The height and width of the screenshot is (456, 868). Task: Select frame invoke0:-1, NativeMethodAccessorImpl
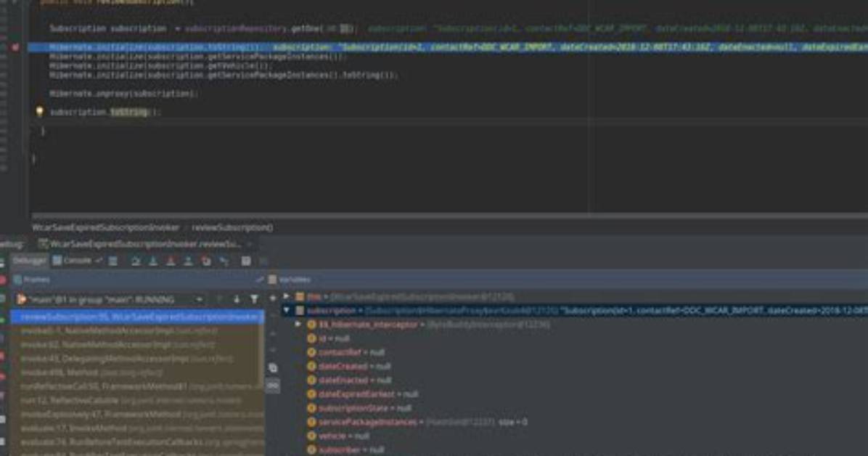pos(136,331)
